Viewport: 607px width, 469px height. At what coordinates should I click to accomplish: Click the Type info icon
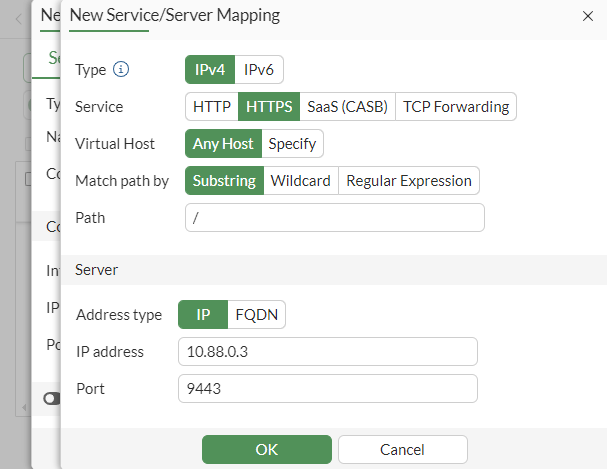(122, 70)
